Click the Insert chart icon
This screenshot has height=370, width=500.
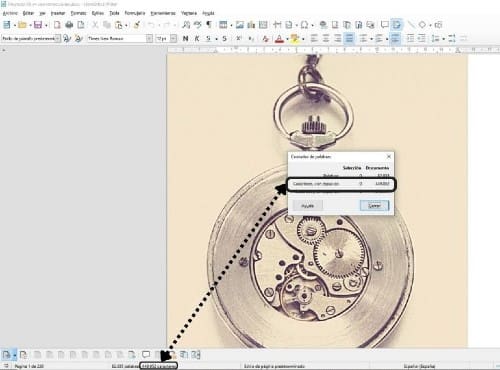[251, 25]
